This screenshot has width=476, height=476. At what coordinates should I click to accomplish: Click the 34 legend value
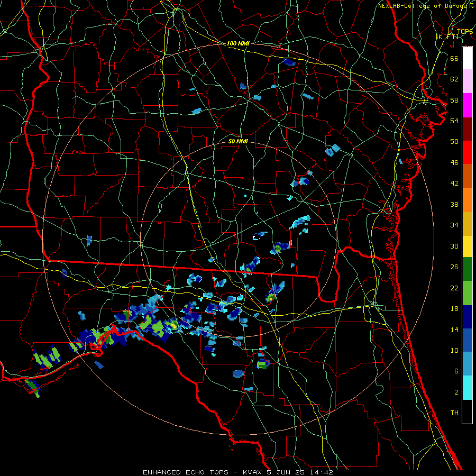454,225
